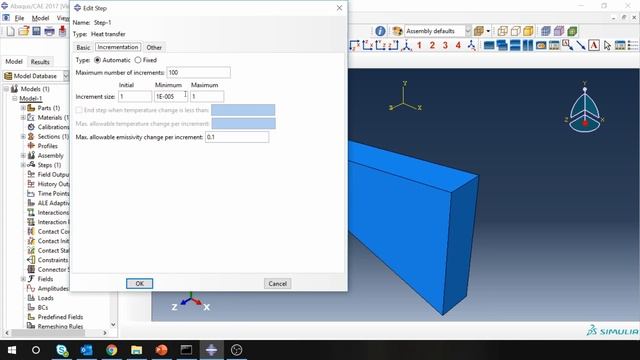Open Chrome from the taskbar
The height and width of the screenshot is (360, 640).
(111, 350)
